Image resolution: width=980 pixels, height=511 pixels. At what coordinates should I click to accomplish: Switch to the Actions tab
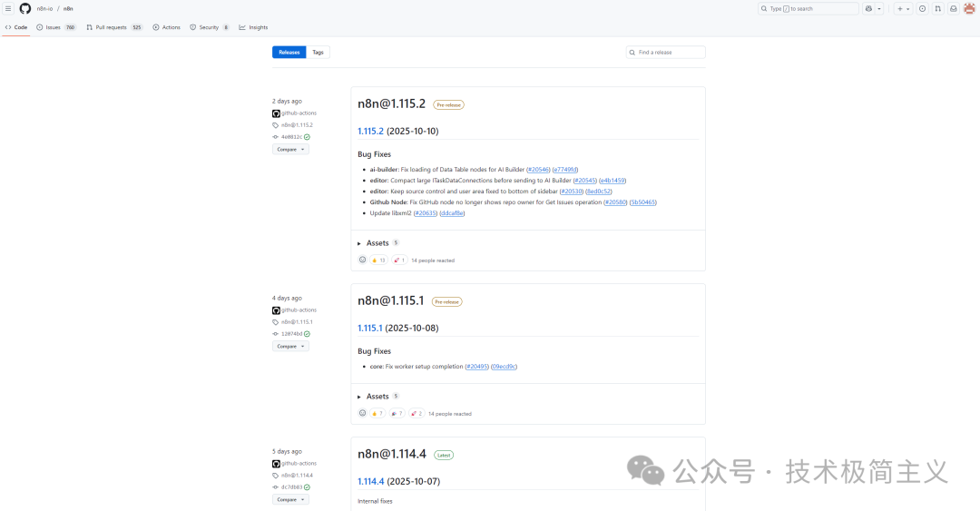[x=166, y=27]
